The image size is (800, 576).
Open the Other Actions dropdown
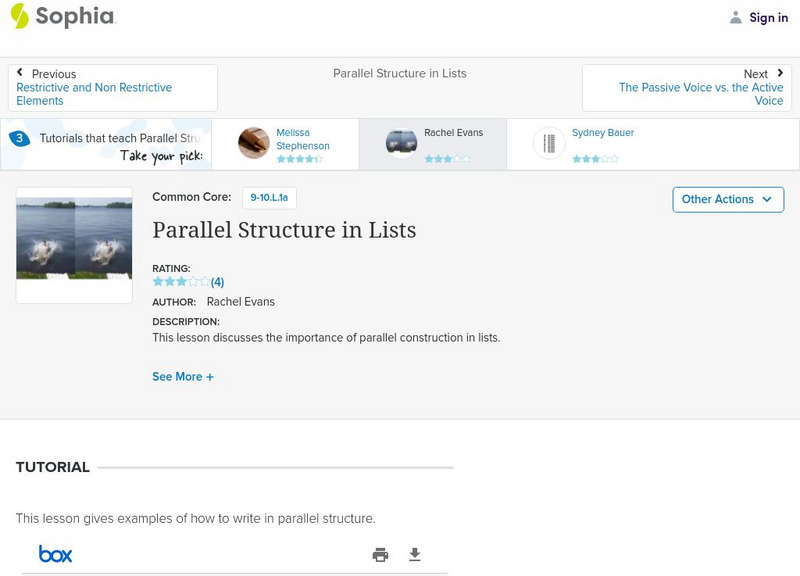click(727, 199)
